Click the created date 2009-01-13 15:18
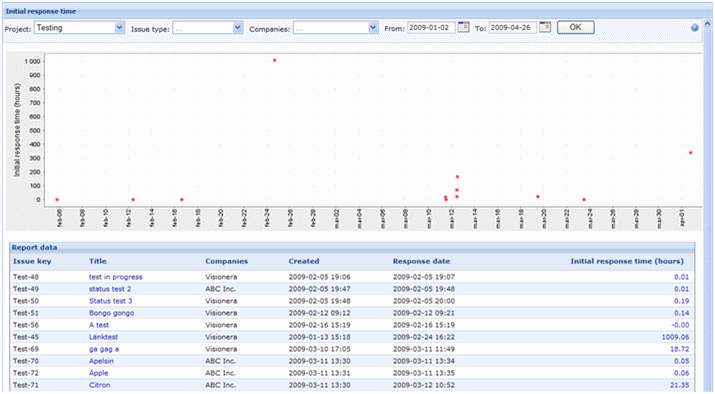Viewport: 715px width, 394px height. [x=319, y=337]
